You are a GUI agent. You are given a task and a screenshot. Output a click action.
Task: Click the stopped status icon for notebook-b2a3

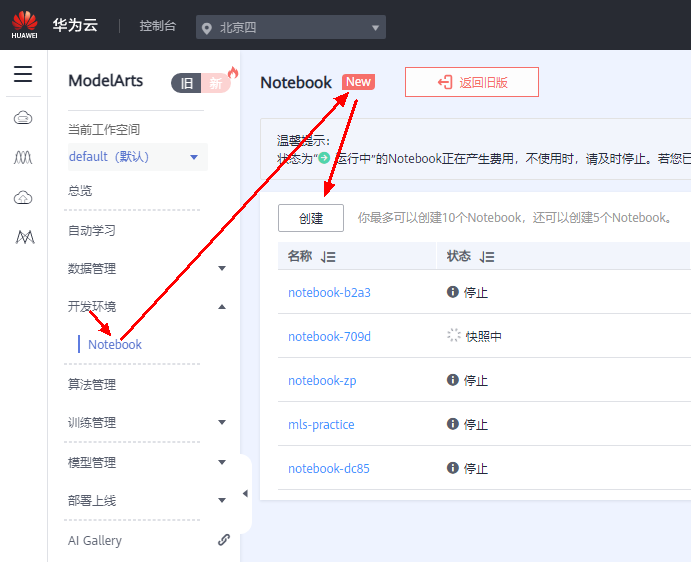coord(453,292)
